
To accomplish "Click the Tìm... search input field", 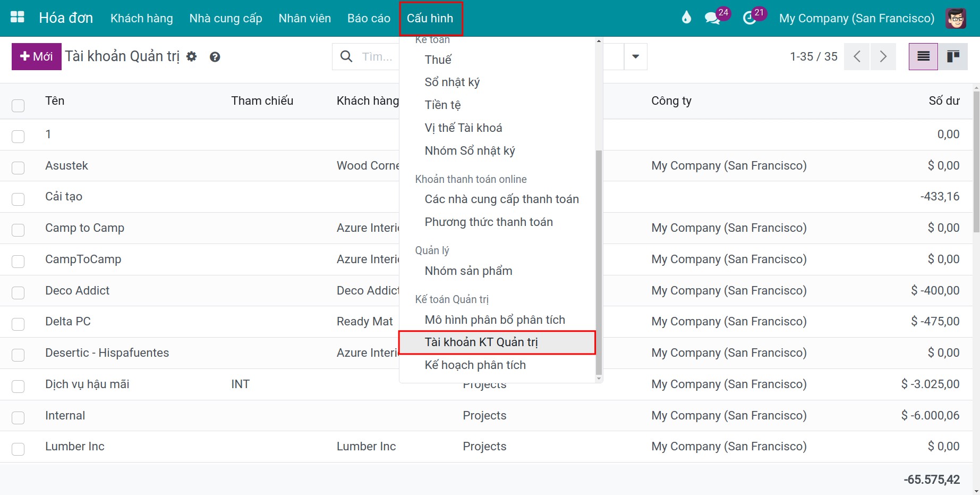I will click(x=377, y=56).
